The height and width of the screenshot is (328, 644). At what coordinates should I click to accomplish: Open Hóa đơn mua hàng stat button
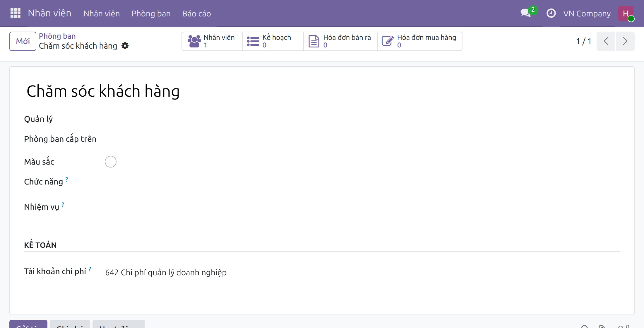click(420, 41)
